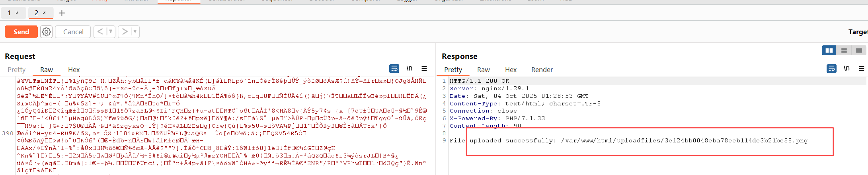Switch Request view to Raw
The width and height of the screenshot is (868, 175).
(x=47, y=70)
